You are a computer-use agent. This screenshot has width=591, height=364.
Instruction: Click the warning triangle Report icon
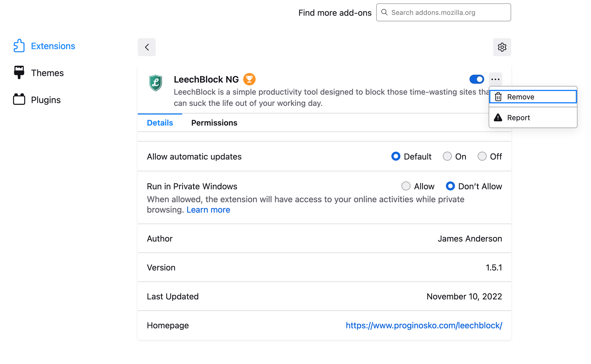498,117
